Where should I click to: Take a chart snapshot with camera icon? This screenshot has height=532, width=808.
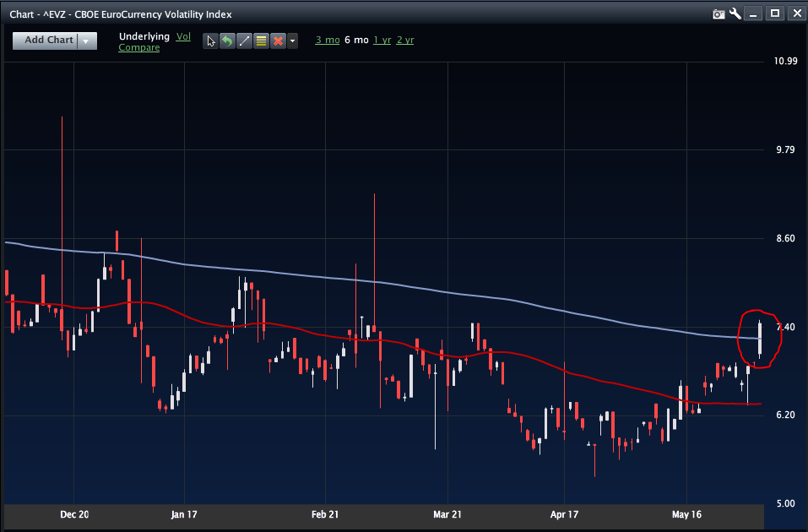719,14
